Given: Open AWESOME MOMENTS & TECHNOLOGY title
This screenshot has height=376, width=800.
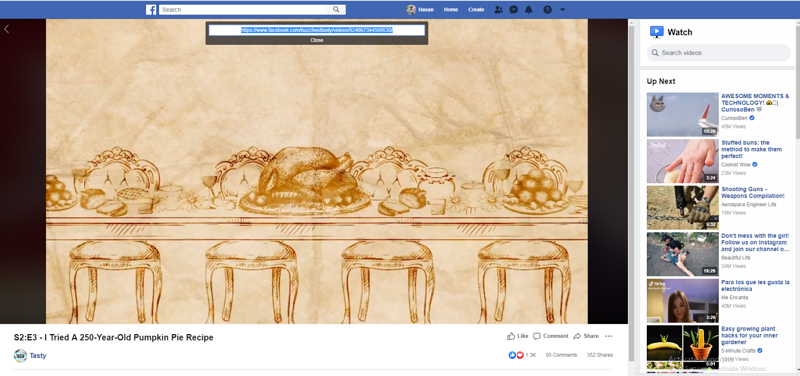Looking at the screenshot, I should [755, 103].
